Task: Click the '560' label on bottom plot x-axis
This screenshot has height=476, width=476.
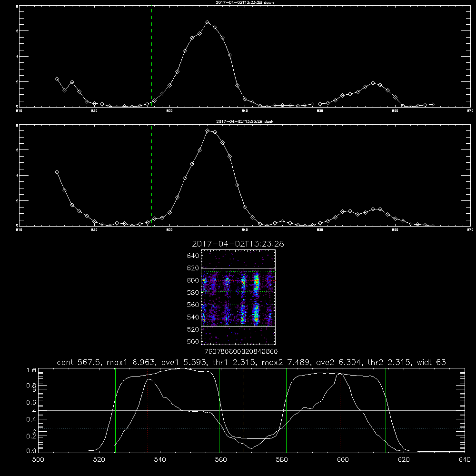Action: point(221,460)
